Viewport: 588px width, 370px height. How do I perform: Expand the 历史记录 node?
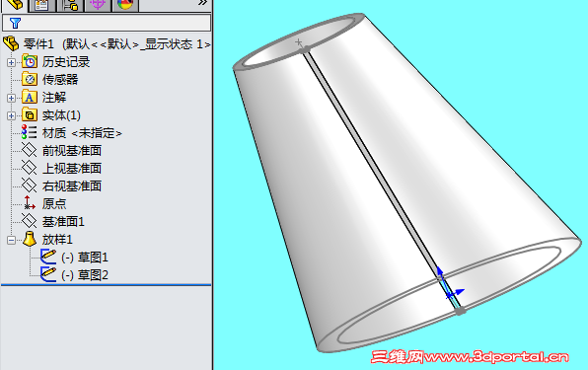pyautogui.click(x=11, y=62)
